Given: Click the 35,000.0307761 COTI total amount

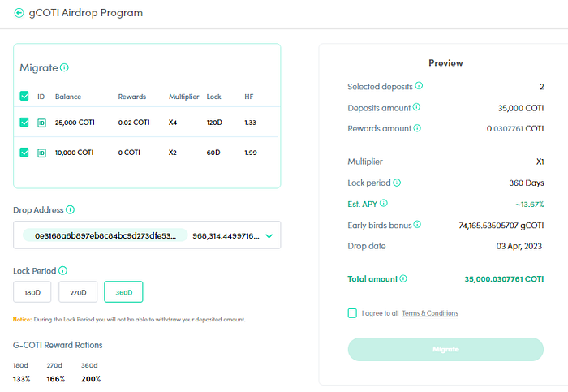Looking at the screenshot, I should [x=504, y=279].
